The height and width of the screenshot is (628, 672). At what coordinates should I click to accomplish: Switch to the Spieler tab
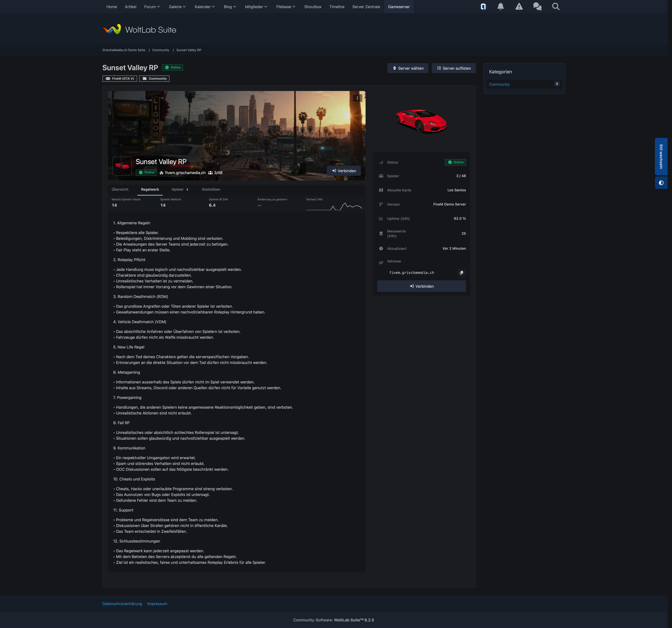(x=180, y=189)
